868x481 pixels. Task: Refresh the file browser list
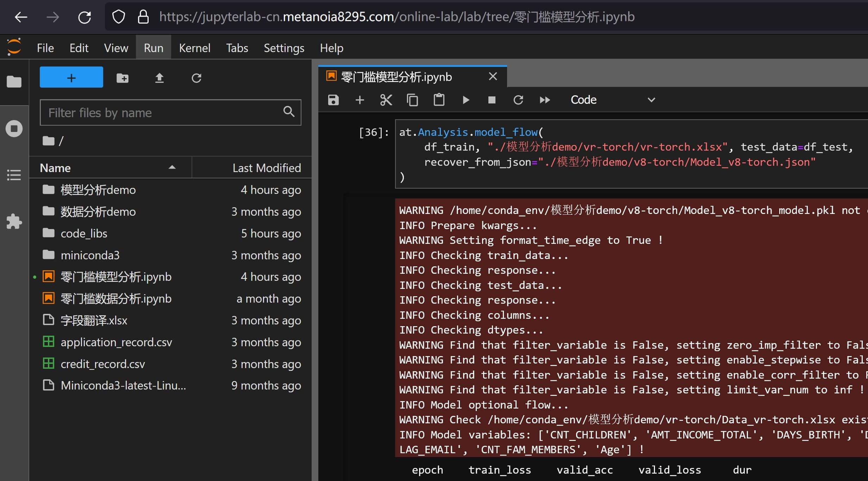196,78
